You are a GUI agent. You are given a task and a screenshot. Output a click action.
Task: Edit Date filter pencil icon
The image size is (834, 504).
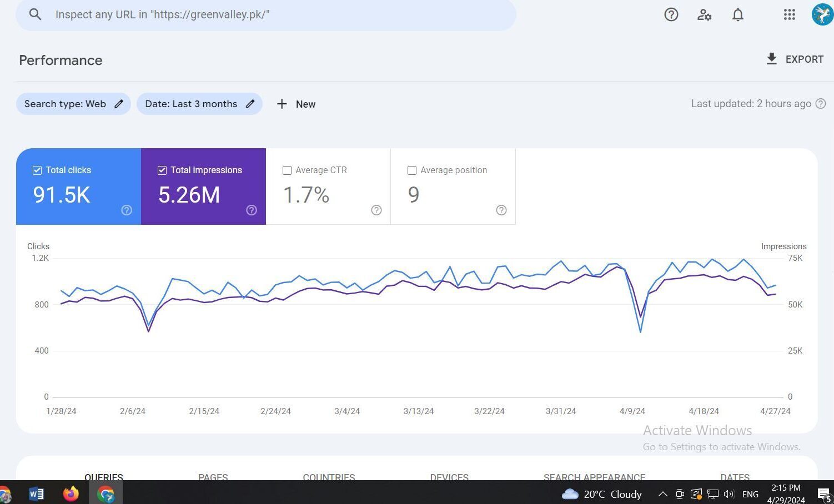click(250, 104)
